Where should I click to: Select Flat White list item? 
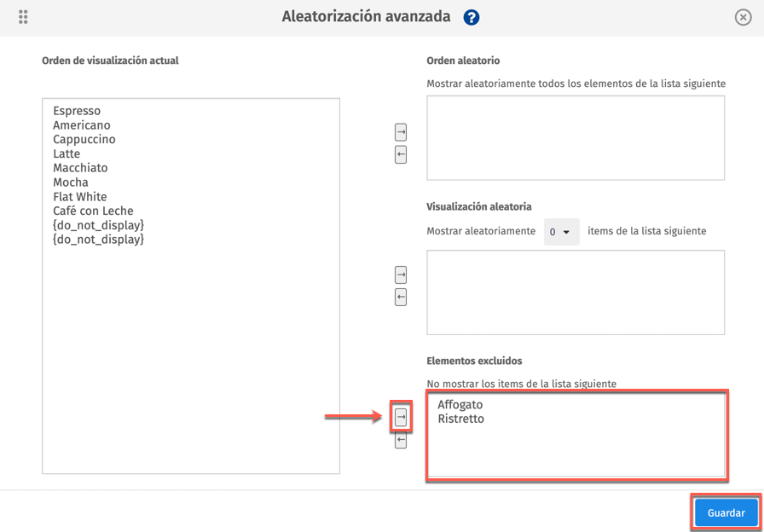click(79, 197)
